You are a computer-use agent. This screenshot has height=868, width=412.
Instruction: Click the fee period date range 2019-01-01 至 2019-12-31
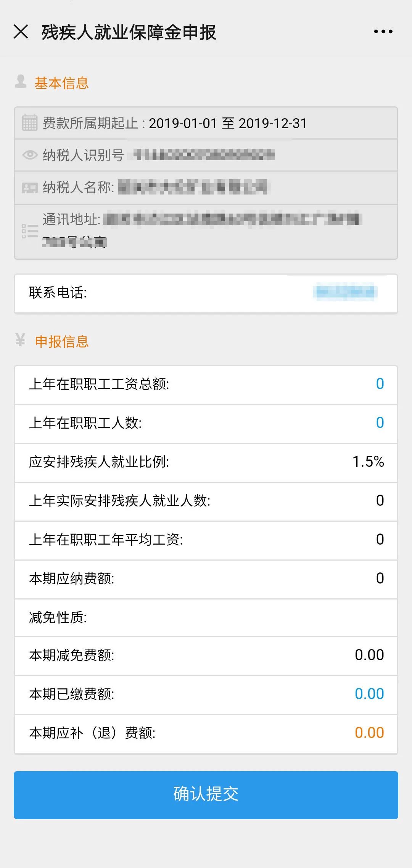point(228,123)
